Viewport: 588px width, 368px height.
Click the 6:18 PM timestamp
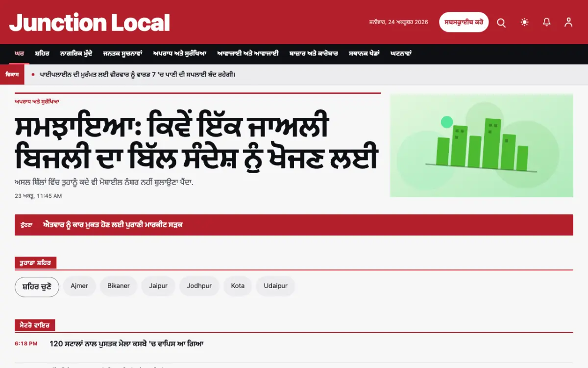click(26, 344)
